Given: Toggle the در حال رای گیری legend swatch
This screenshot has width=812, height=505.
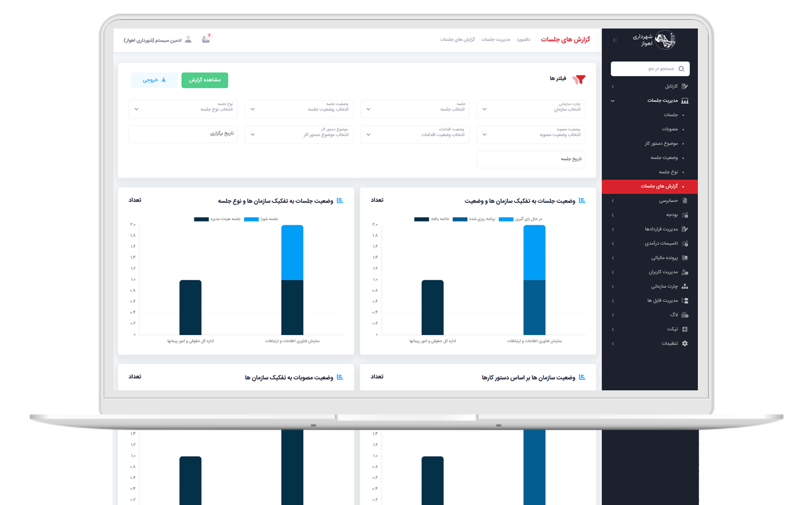Looking at the screenshot, I should tap(506, 219).
